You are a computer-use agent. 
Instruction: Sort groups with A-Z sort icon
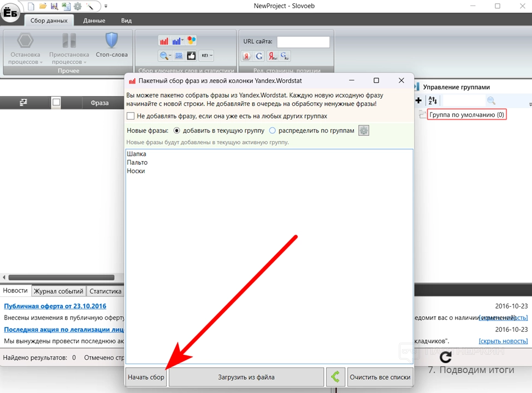click(433, 100)
